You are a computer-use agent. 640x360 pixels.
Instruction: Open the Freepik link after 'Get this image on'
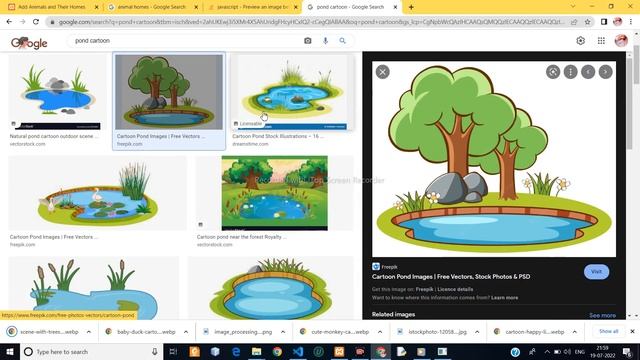[424, 289]
